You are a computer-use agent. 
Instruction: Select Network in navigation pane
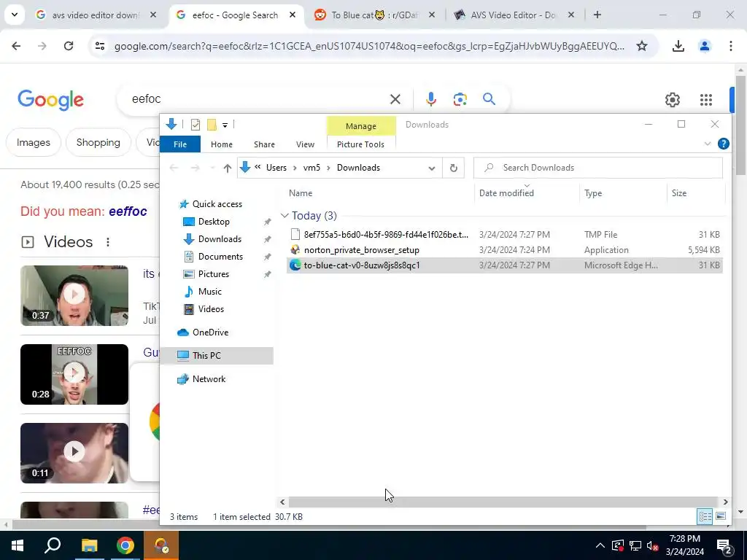pos(209,379)
